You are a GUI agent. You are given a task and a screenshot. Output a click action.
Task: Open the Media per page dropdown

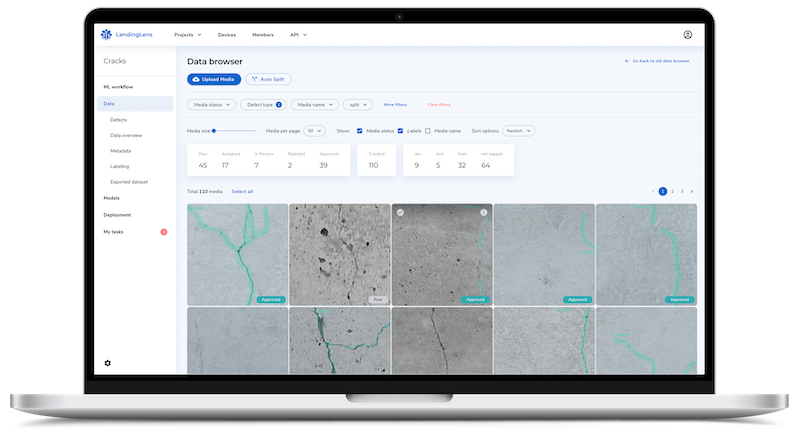pos(314,131)
